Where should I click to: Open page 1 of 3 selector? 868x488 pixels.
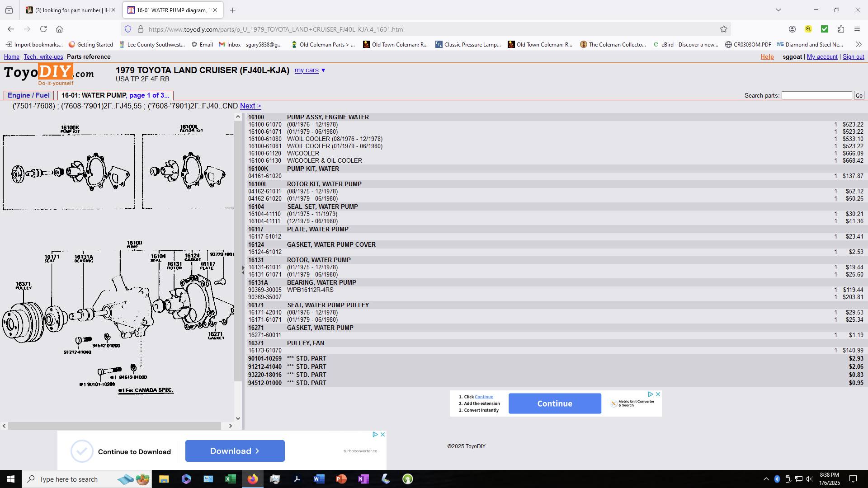pos(149,95)
